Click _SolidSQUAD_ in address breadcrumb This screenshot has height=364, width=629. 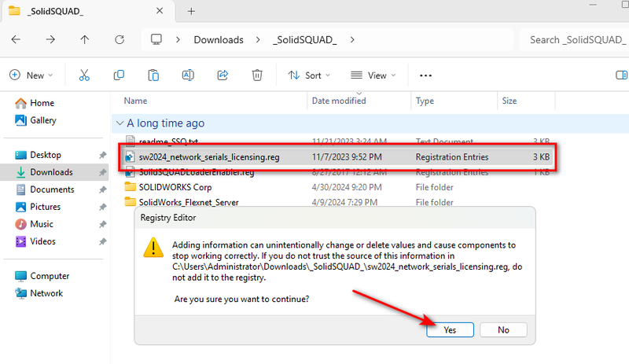point(305,40)
